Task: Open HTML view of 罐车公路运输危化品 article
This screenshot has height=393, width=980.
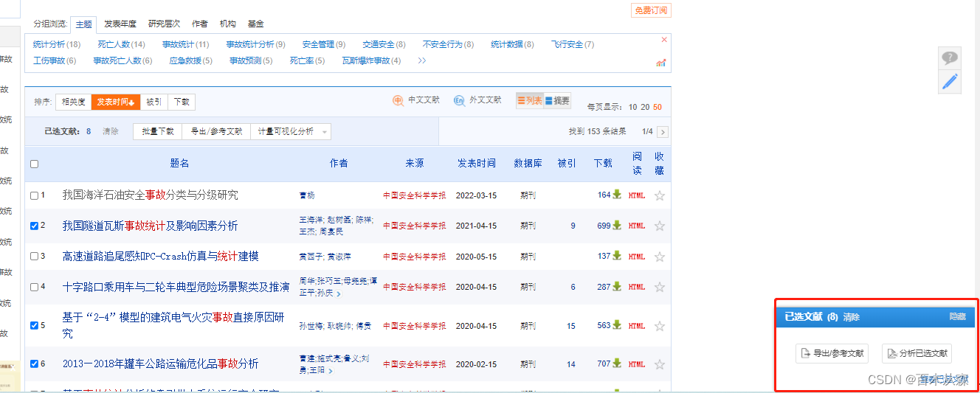Action: (x=637, y=364)
